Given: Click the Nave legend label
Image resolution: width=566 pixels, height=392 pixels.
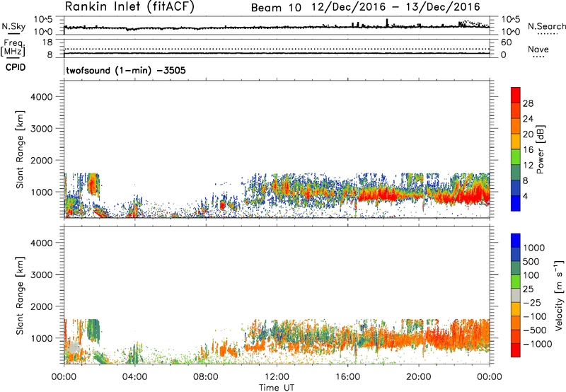Looking at the screenshot, I should point(538,50).
